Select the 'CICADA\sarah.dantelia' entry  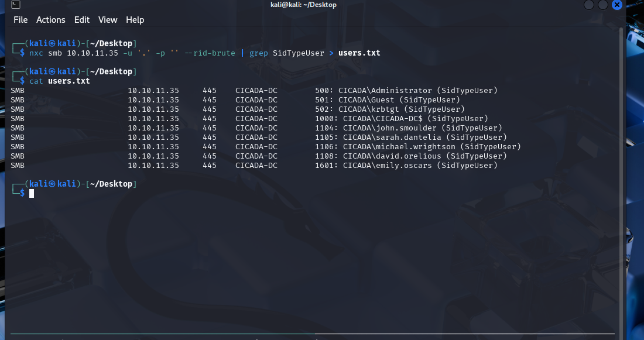[392, 137]
